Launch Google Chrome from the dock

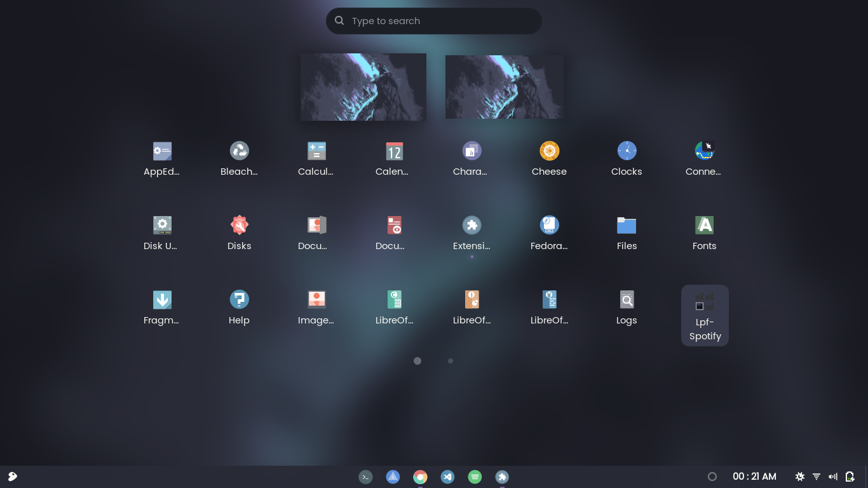coord(420,477)
